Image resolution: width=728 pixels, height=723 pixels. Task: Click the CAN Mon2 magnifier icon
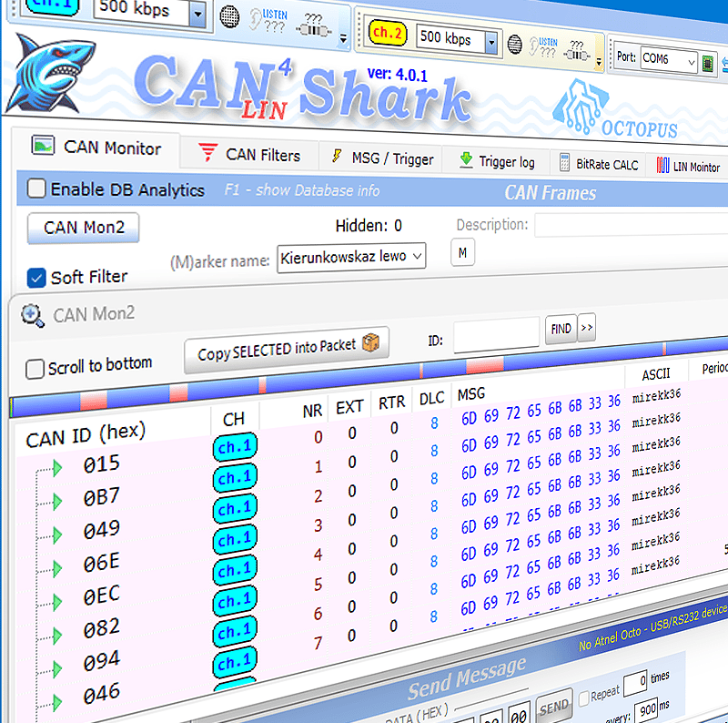[x=33, y=315]
